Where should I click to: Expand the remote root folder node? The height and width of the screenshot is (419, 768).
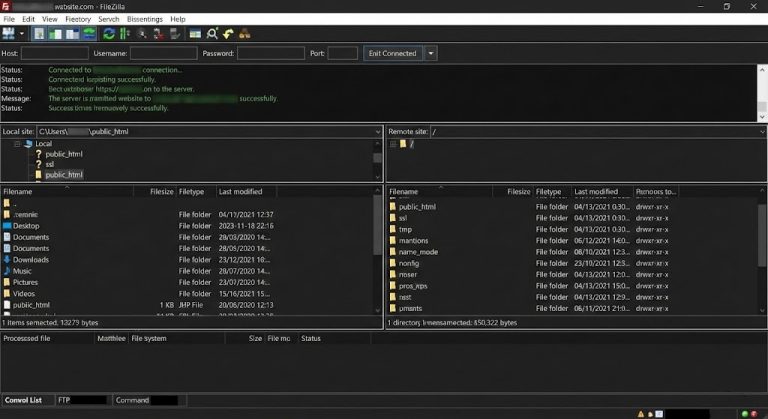(393, 144)
